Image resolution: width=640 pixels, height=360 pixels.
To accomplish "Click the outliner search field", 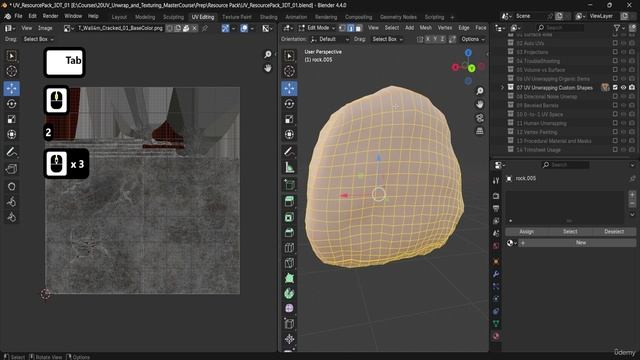I will click(560, 28).
